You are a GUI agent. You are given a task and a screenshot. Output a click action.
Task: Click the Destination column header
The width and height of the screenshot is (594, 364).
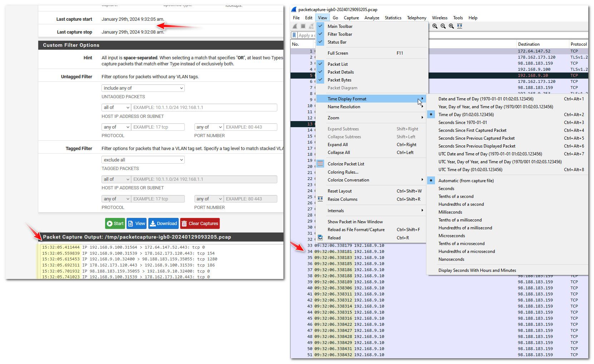click(543, 44)
